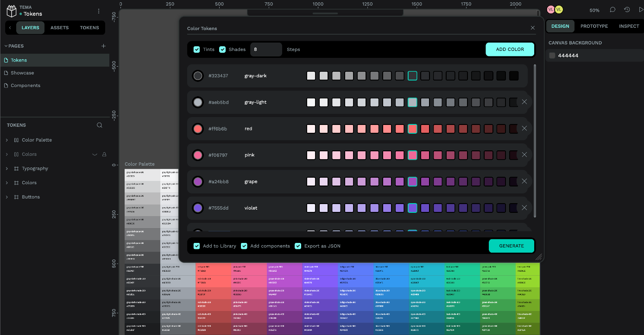This screenshot has width=644, height=335.
Task: Uncheck the Tints checkbox
Action: (196, 50)
